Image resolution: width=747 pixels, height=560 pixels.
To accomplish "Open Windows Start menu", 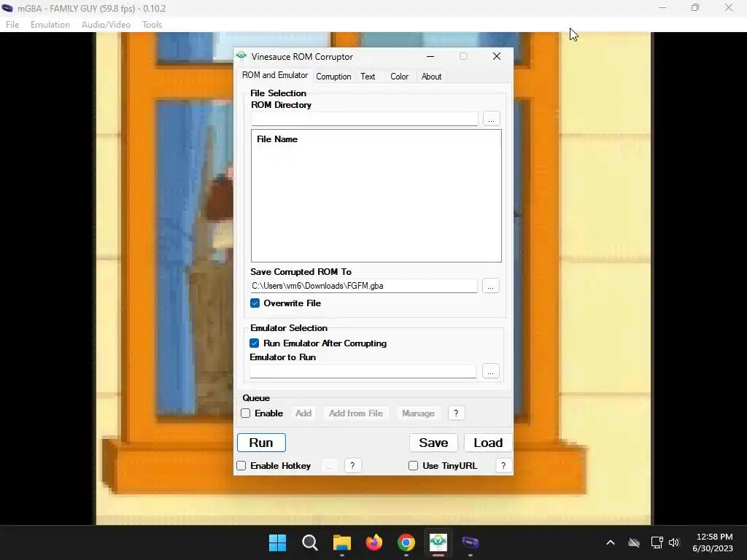I will (x=277, y=542).
